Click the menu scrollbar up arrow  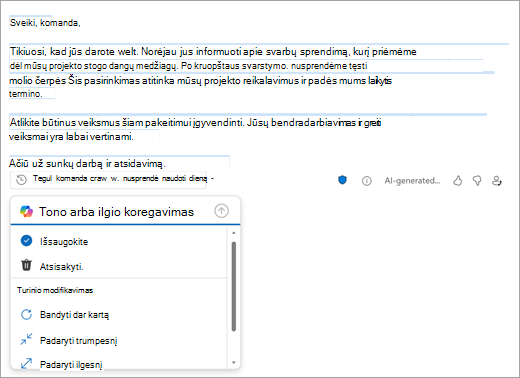(x=234, y=233)
